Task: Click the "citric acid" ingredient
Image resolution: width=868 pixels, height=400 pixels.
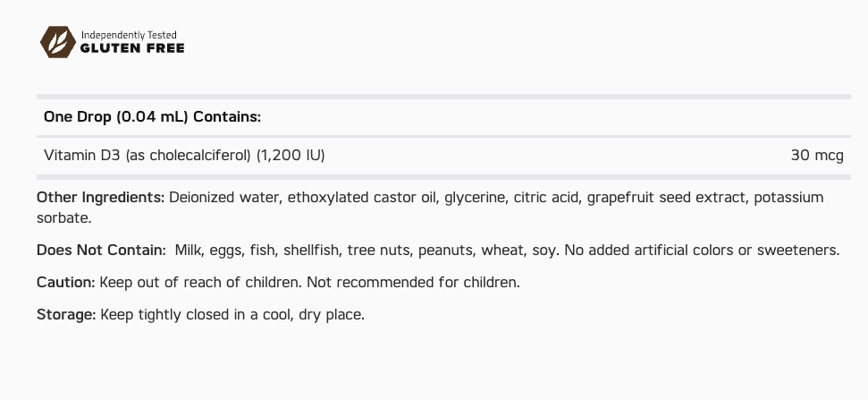Action: 545,197
